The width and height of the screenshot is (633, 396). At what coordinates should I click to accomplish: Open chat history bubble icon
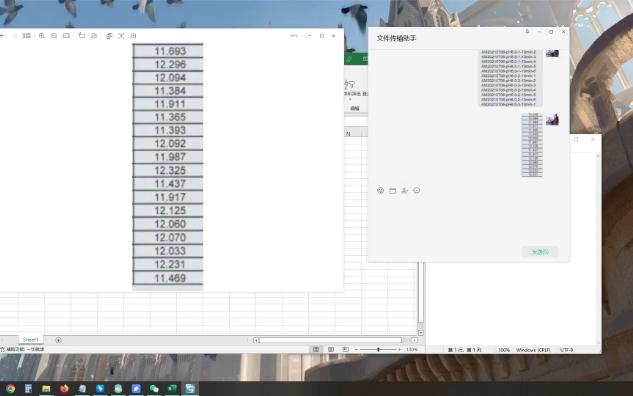pos(416,190)
